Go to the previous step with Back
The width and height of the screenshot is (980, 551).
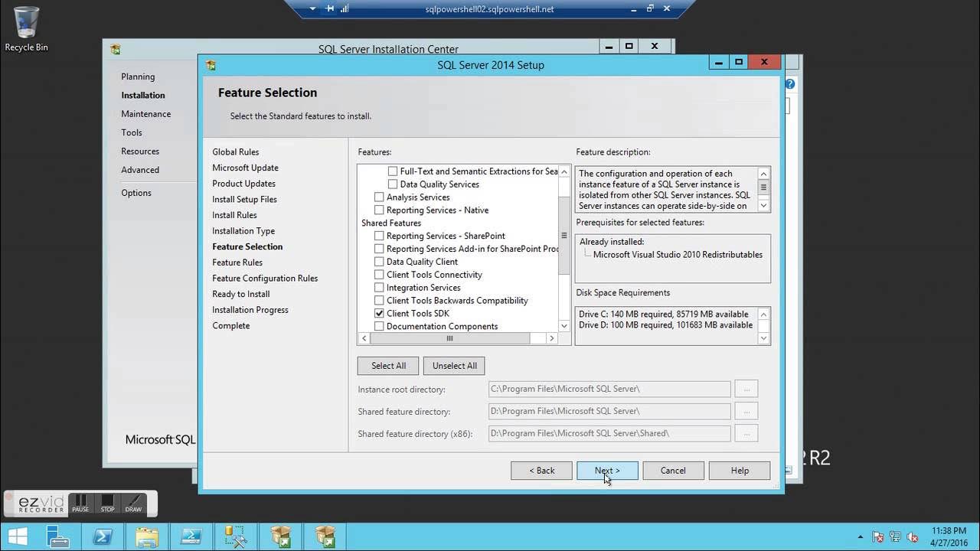[541, 471]
